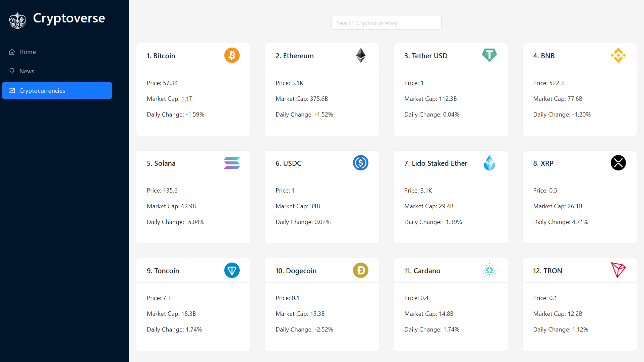Click the Solana striped logo icon
Image resolution: width=644 pixels, height=362 pixels.
(x=232, y=163)
